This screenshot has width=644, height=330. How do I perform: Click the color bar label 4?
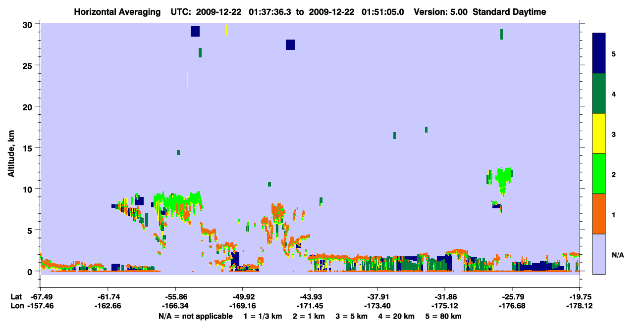(x=614, y=94)
